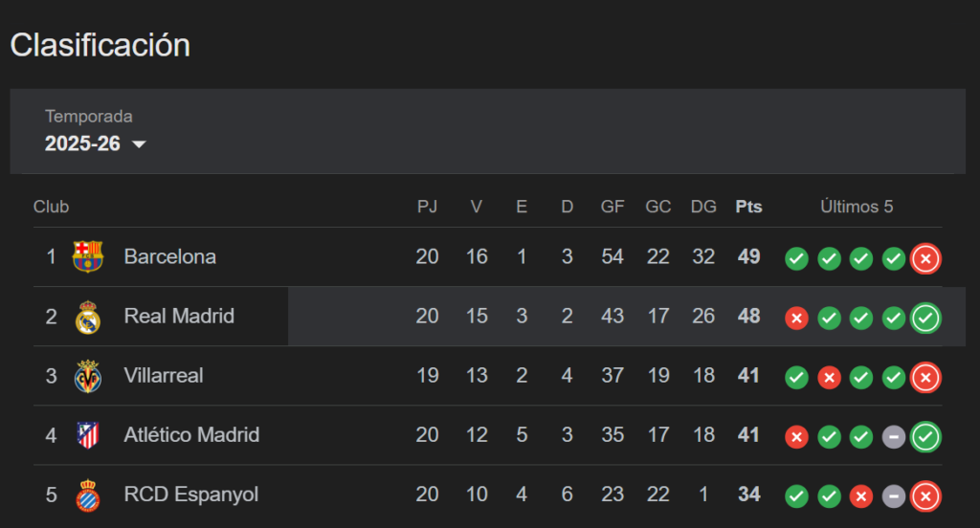This screenshot has height=528, width=980.
Task: Click the Pts column header
Action: coord(748,207)
